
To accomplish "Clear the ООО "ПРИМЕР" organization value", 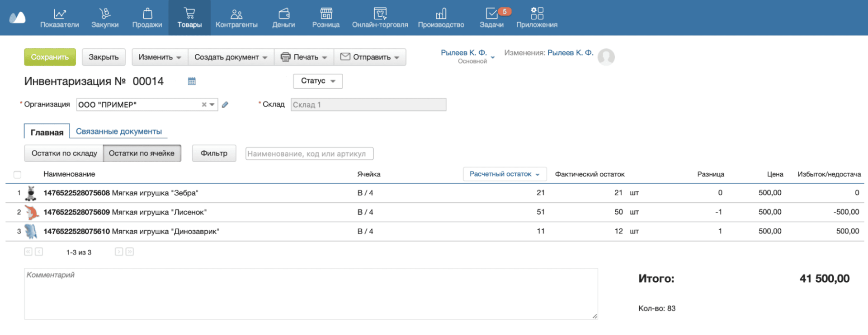I will coord(204,105).
